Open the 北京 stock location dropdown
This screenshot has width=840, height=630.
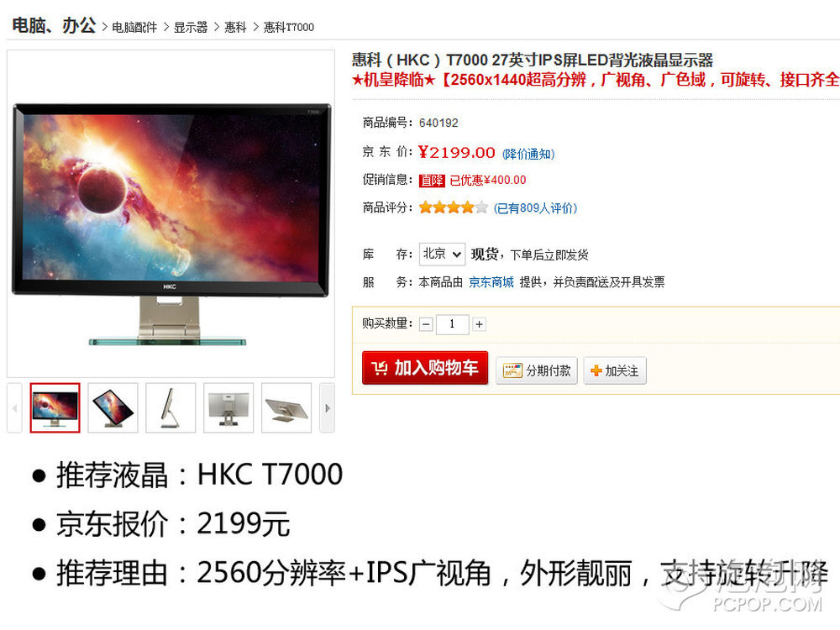point(442,254)
